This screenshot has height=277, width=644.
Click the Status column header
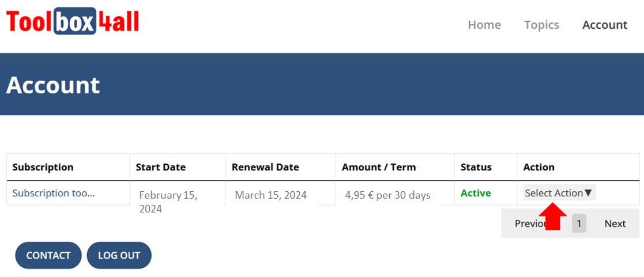[476, 167]
